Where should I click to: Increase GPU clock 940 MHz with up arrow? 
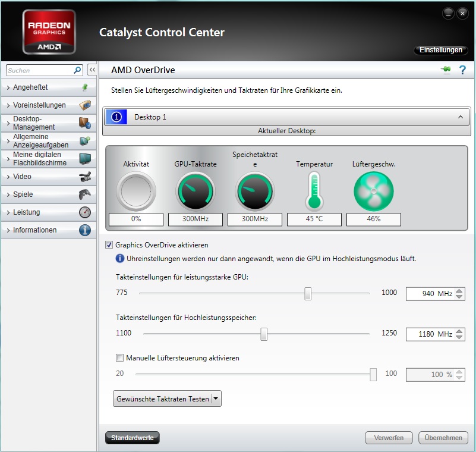[459, 291]
